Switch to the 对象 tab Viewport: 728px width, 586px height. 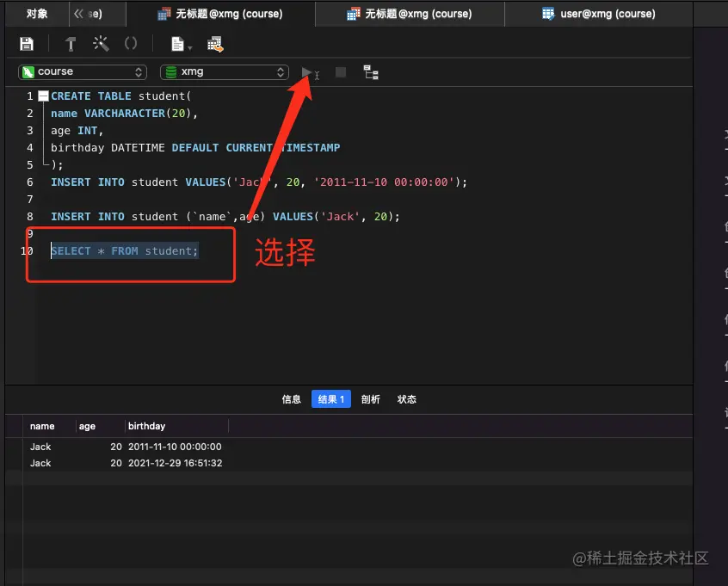tap(37, 14)
